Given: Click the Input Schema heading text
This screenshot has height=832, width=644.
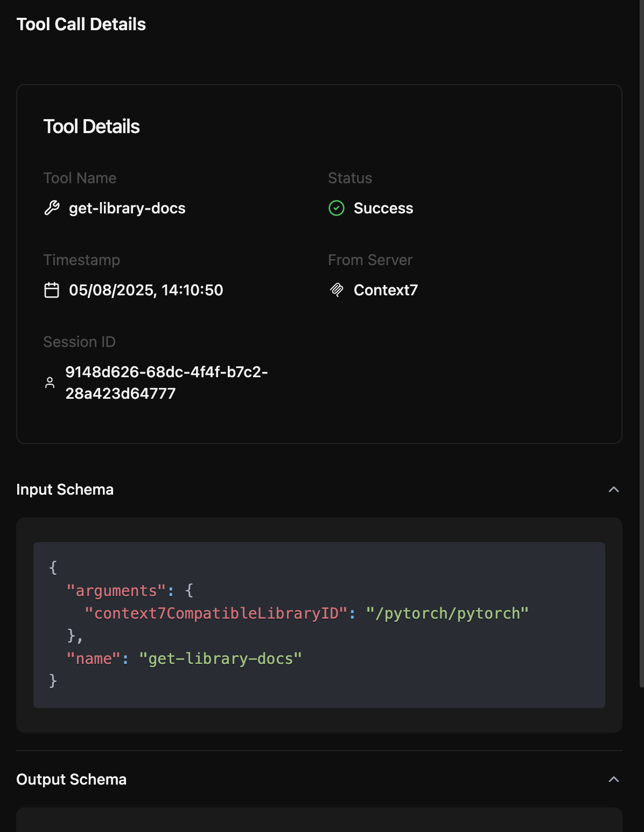Looking at the screenshot, I should (65, 489).
